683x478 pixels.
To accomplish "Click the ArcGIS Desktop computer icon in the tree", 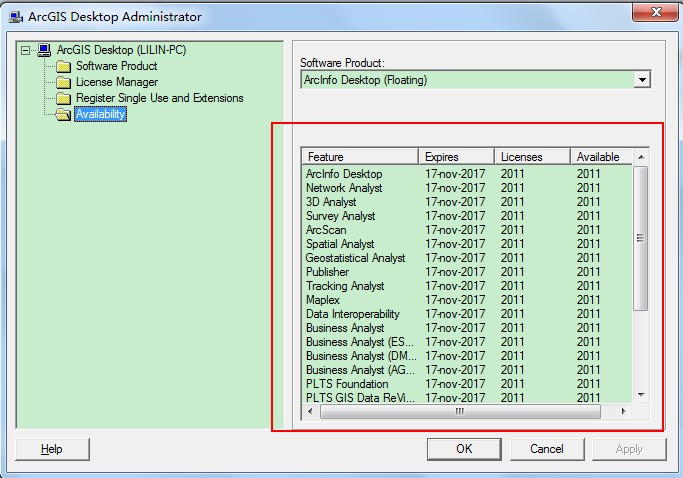I will point(44,50).
